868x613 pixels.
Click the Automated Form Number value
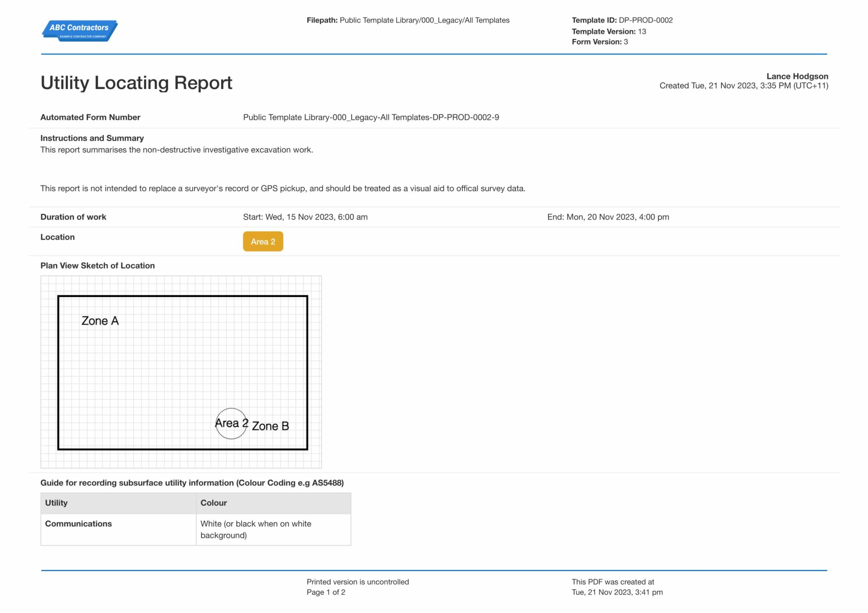tap(371, 117)
